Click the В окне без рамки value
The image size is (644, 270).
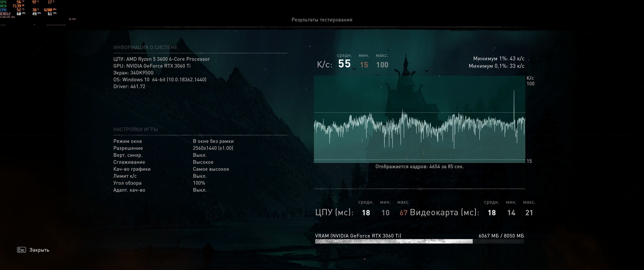213,141
